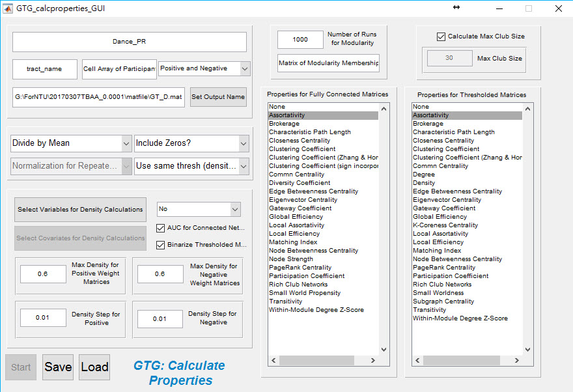Viewport: 573px width, 392px height.
Task: Click the Number of Runs input field
Action: (x=300, y=40)
